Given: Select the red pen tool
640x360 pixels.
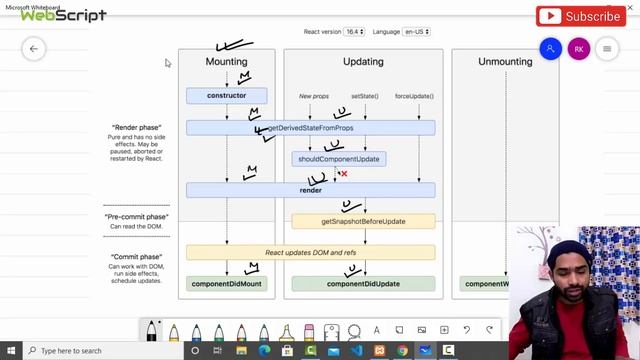Looking at the screenshot, I should [241, 332].
